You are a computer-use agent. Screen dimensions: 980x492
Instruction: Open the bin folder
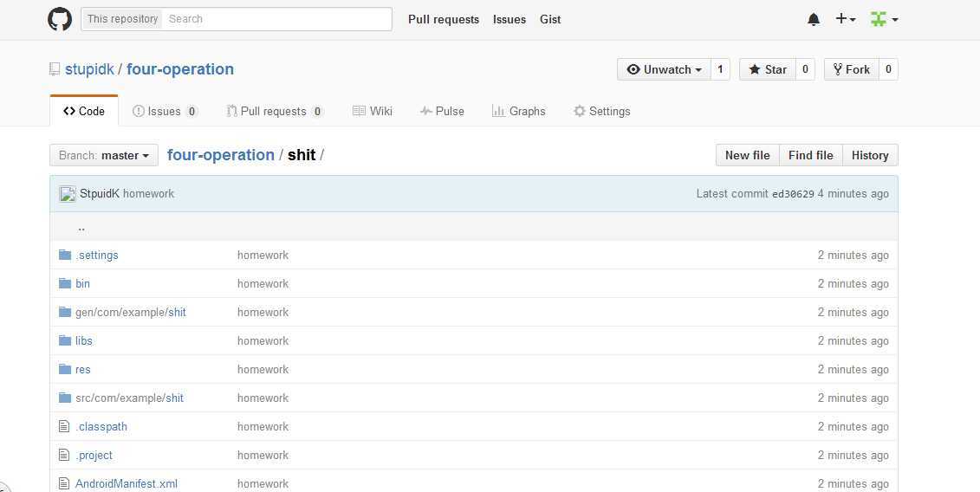click(82, 284)
